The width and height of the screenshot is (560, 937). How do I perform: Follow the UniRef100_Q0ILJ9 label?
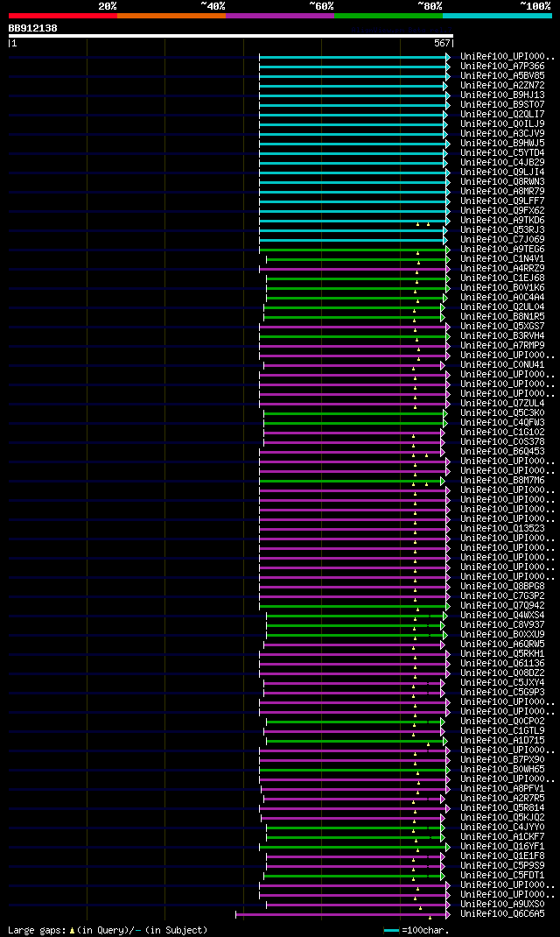click(502, 123)
